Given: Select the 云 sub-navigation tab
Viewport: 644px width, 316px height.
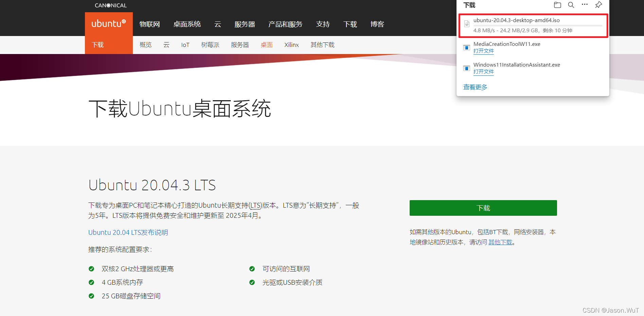Looking at the screenshot, I should (x=166, y=45).
